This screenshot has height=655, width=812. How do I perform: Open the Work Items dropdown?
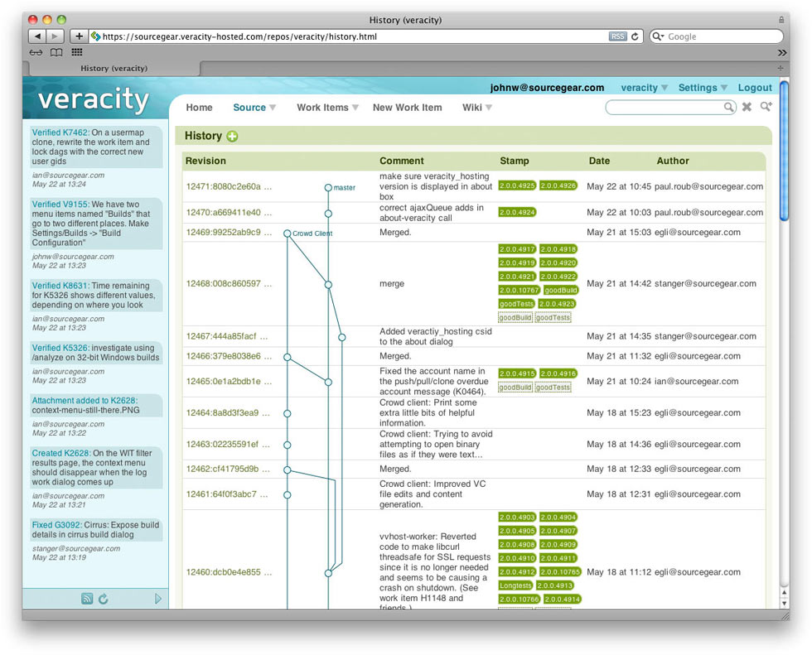point(327,108)
